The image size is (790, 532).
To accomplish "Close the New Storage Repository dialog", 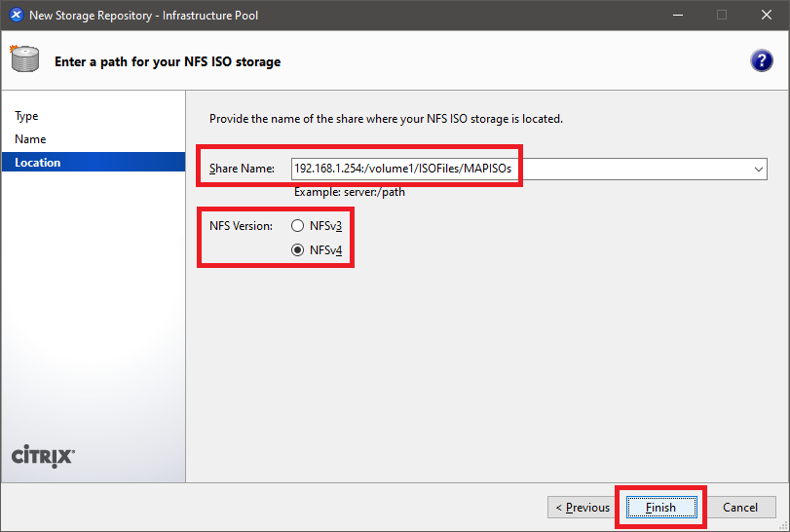I will (767, 16).
